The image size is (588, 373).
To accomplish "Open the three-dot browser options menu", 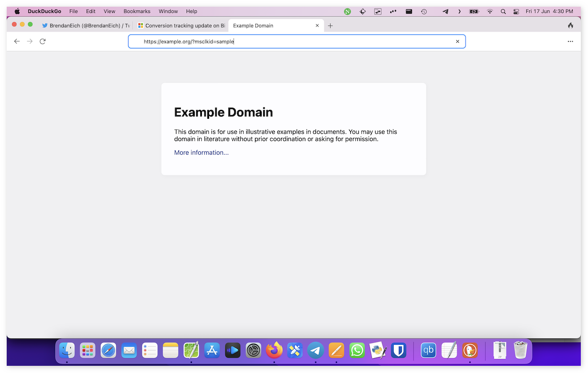I will [570, 42].
